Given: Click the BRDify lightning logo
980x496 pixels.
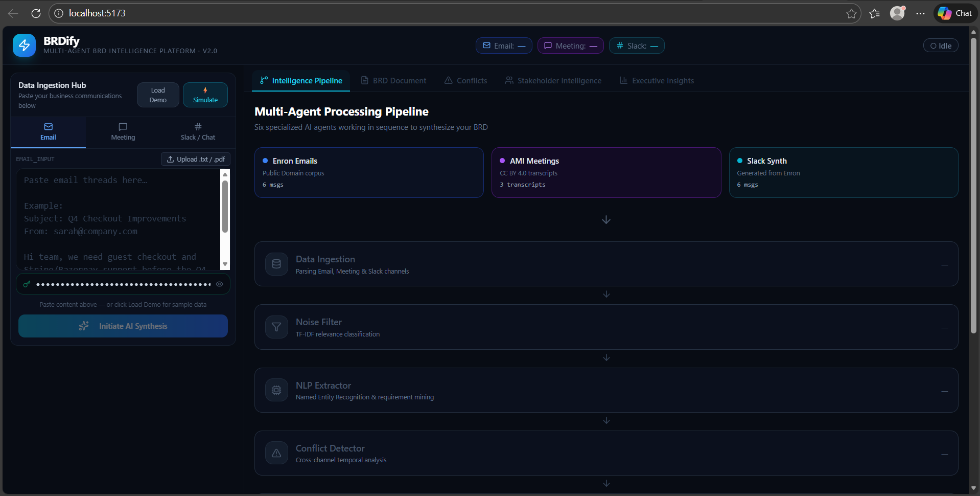Looking at the screenshot, I should 24,45.
